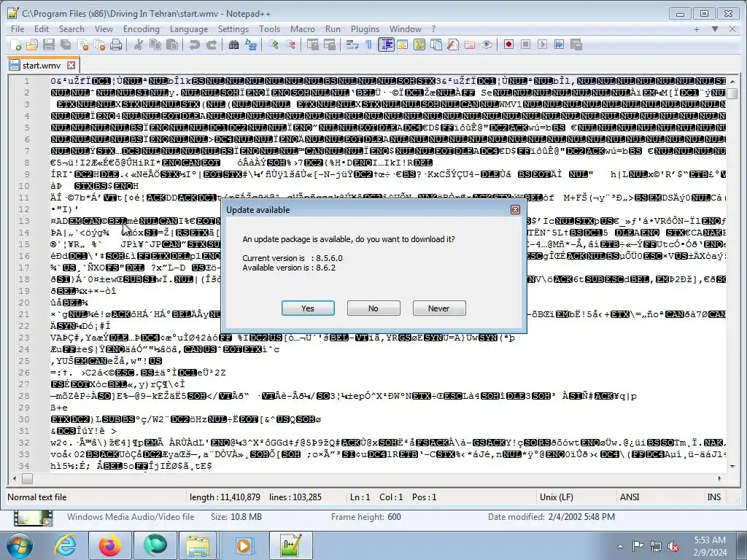Open the File menu
Screen dimensions: 747x560
click(x=18, y=29)
